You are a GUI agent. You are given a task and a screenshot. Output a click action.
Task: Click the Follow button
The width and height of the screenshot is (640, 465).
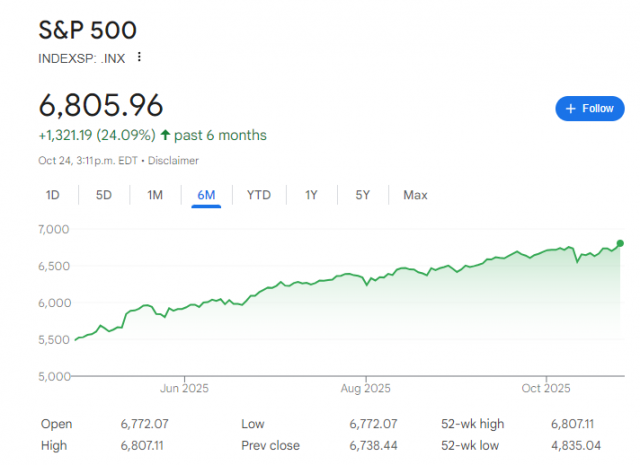(x=589, y=108)
